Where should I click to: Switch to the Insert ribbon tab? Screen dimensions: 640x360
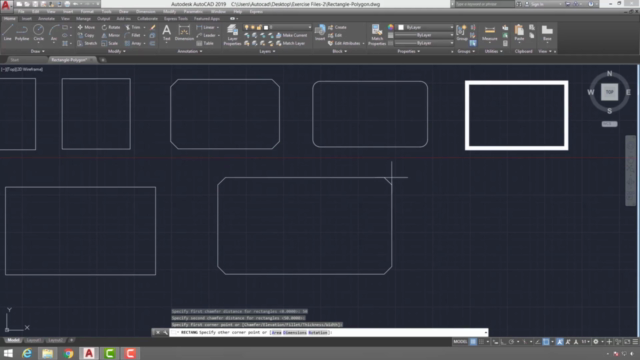[x=27, y=18]
